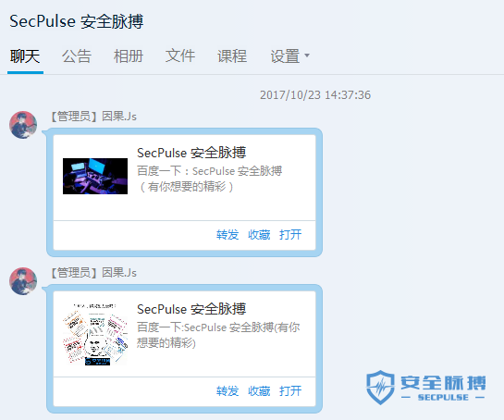Click 收藏 on the second shared card
504x420 pixels.
click(259, 391)
